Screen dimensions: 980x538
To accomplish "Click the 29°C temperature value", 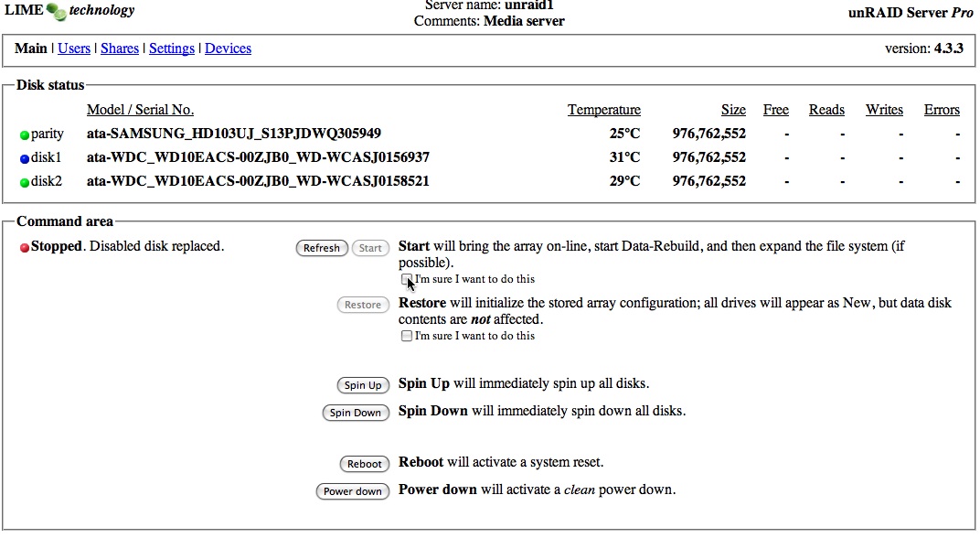I will [x=624, y=181].
